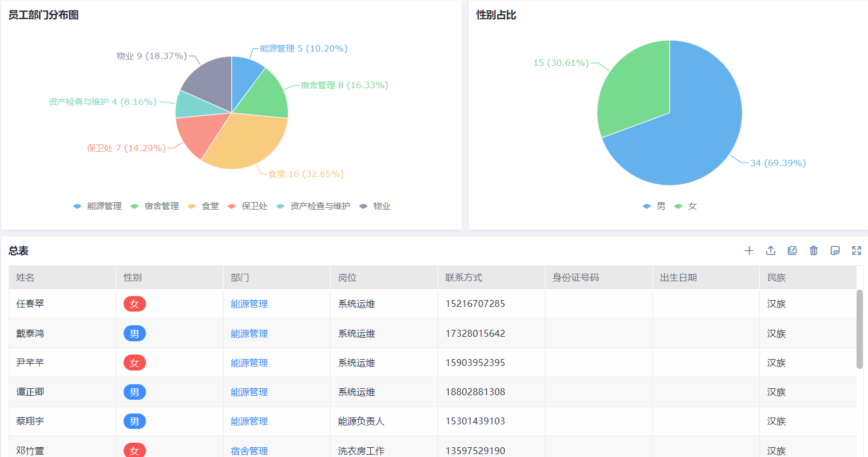Click the plus icon to add a record
The image size is (868, 457).
click(x=749, y=251)
